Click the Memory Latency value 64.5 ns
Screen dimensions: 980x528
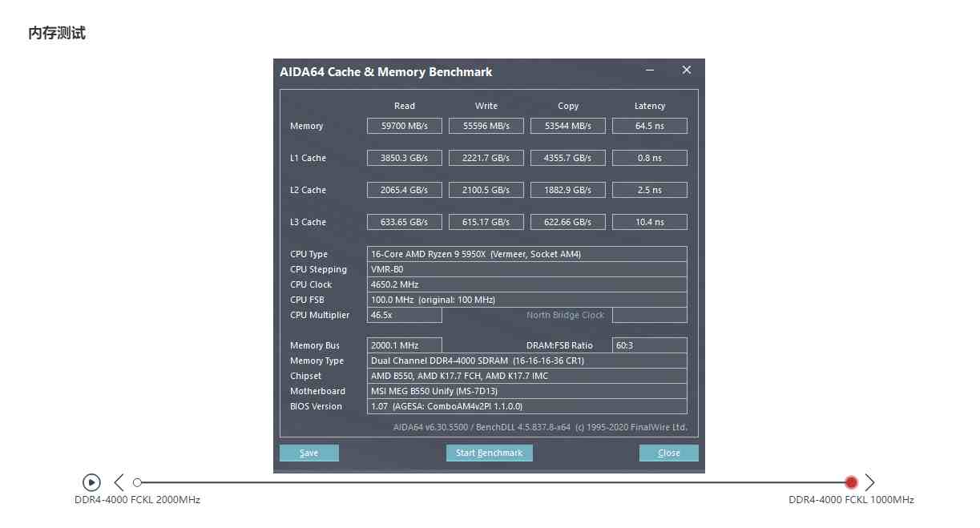(650, 126)
